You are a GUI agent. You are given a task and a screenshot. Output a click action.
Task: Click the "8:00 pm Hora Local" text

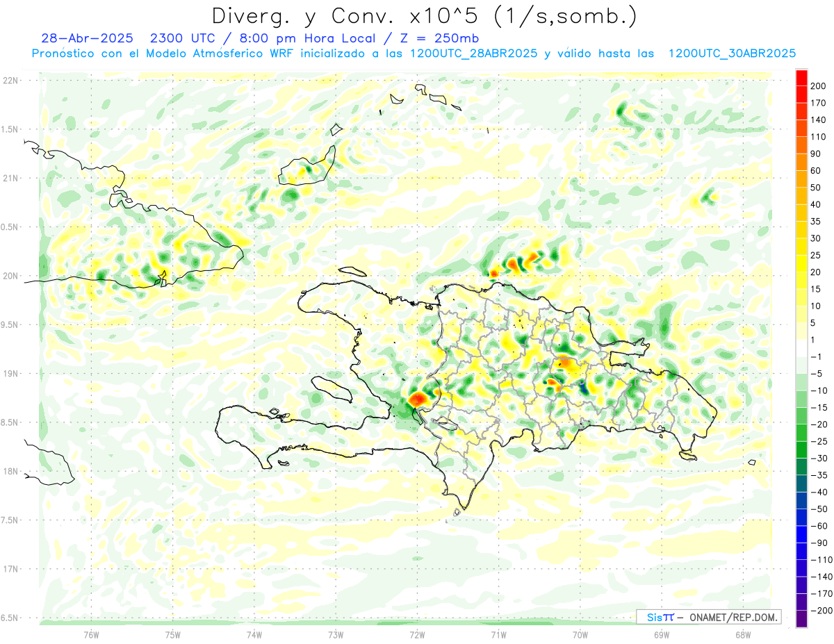pyautogui.click(x=304, y=38)
